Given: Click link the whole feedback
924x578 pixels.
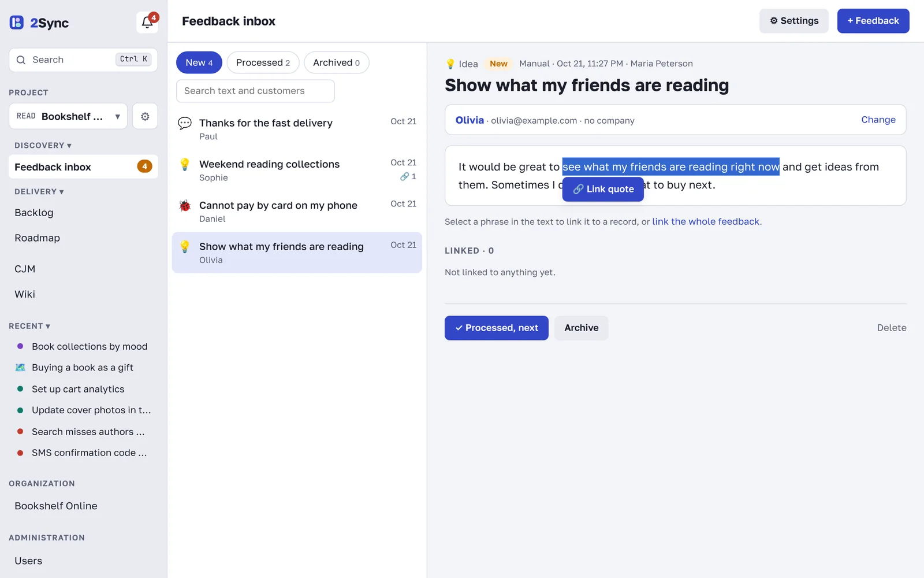Looking at the screenshot, I should (706, 221).
